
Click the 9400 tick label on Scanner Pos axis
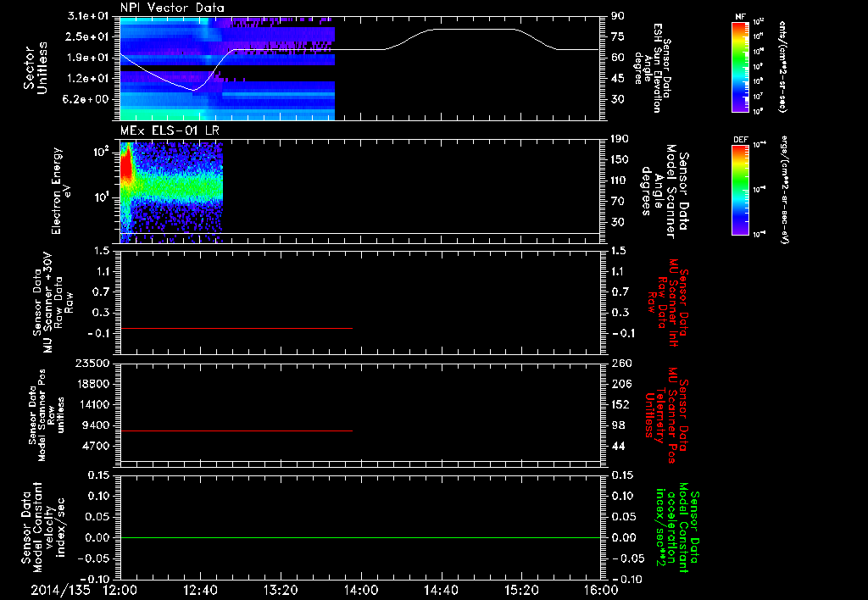(x=97, y=425)
